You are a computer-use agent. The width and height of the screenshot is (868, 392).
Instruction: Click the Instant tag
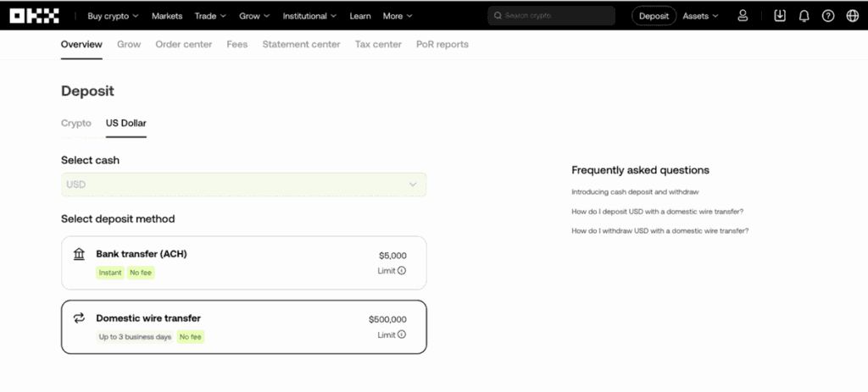110,273
